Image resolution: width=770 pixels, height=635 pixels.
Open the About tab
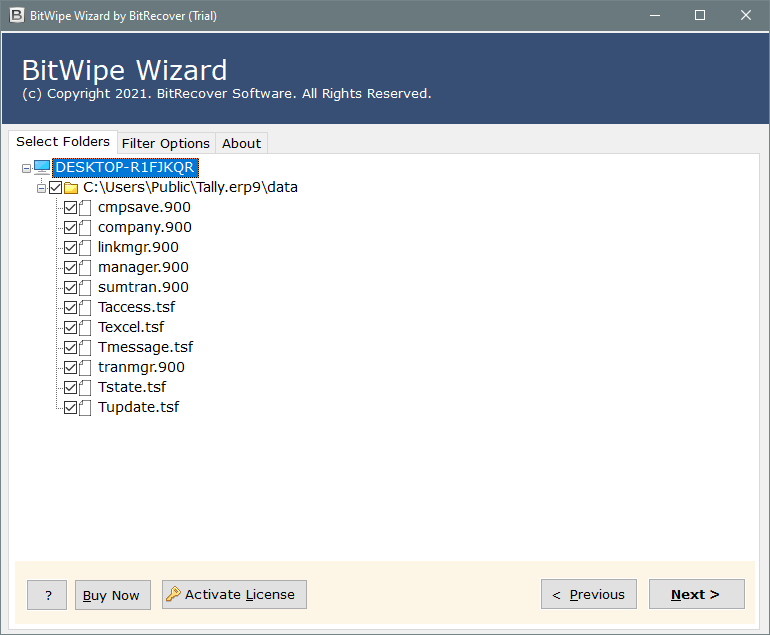point(242,143)
